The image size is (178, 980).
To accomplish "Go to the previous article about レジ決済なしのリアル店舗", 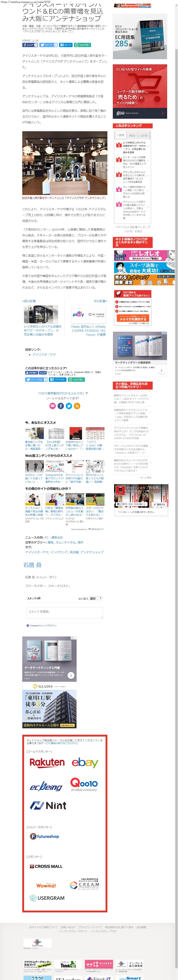I will point(42,331).
